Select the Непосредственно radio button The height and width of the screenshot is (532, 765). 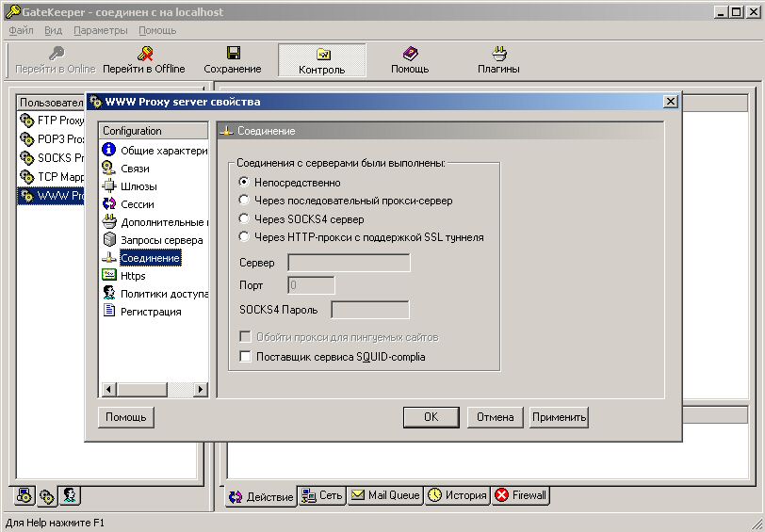point(244,182)
